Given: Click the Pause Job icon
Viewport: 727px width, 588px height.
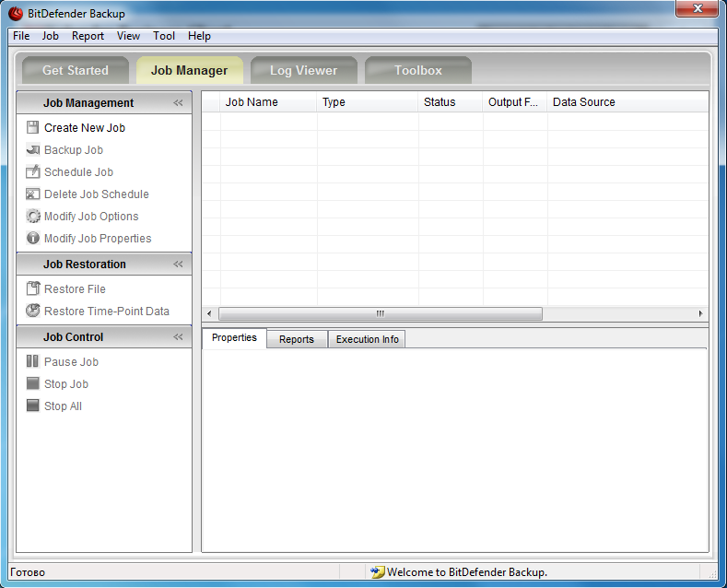Looking at the screenshot, I should [x=32, y=361].
